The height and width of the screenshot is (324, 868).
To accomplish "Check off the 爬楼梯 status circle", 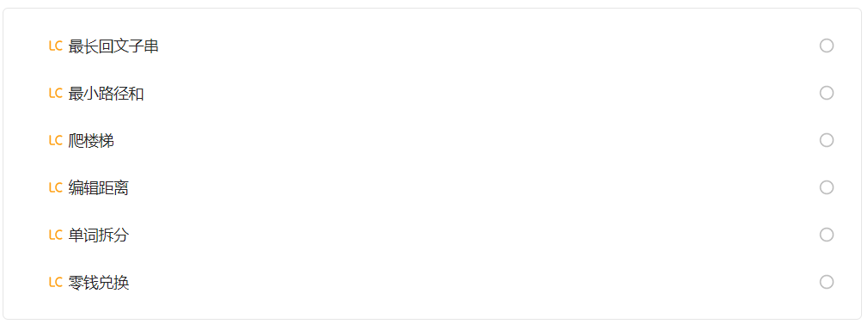I will pos(827,141).
